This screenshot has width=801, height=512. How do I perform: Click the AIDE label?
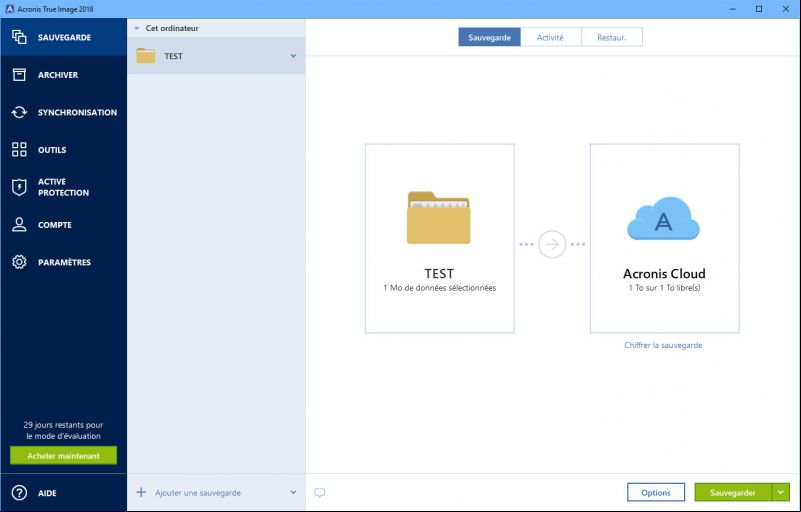[47, 493]
